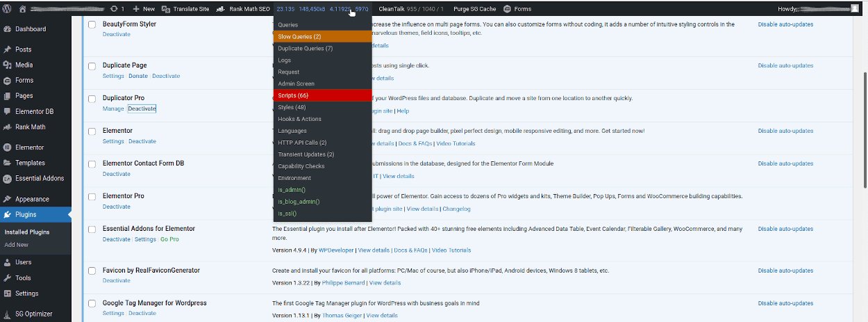
Task: Click the WordPress logo in admin bar
Action: pyautogui.click(x=6, y=8)
